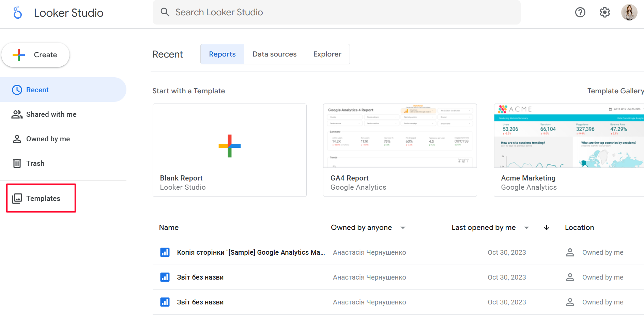Open Shared with me section

pyautogui.click(x=51, y=114)
